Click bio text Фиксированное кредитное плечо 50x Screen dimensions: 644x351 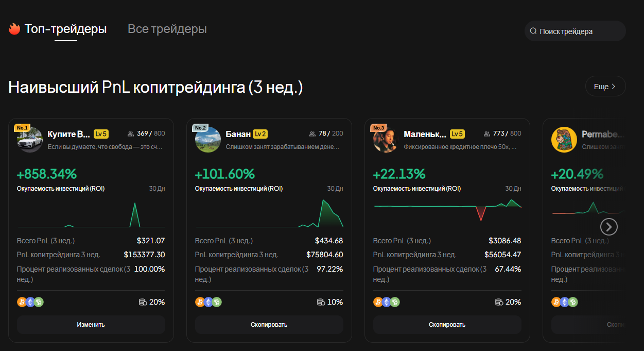pos(460,147)
